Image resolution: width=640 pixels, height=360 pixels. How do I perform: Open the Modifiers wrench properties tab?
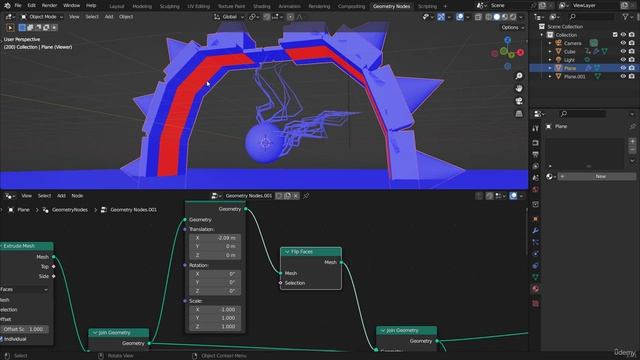pos(535,231)
